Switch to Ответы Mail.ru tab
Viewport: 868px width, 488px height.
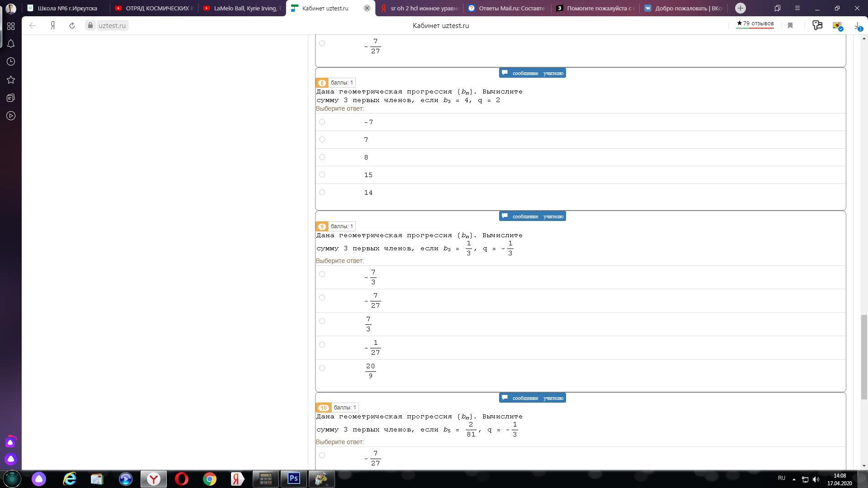tap(506, 8)
